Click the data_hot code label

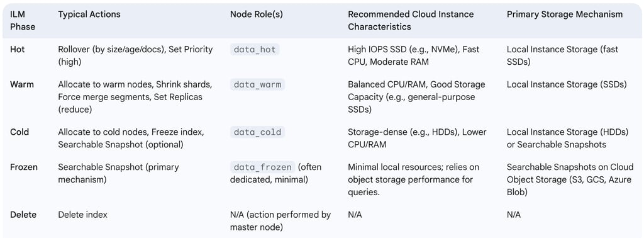255,50
